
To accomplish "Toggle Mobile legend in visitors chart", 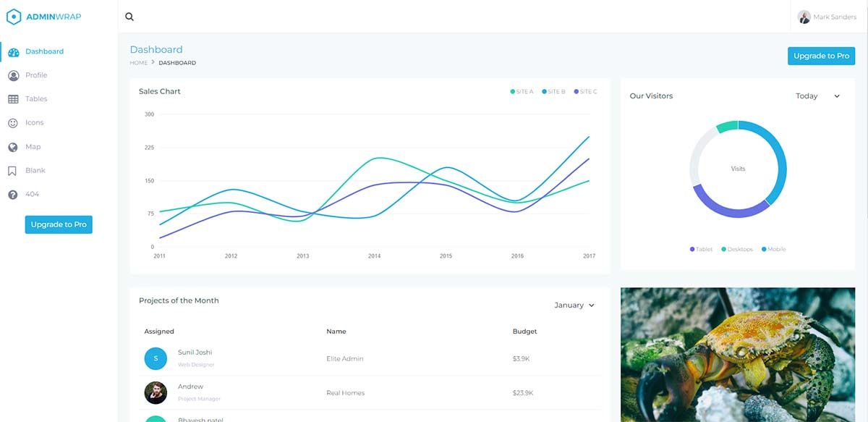I will pos(773,249).
